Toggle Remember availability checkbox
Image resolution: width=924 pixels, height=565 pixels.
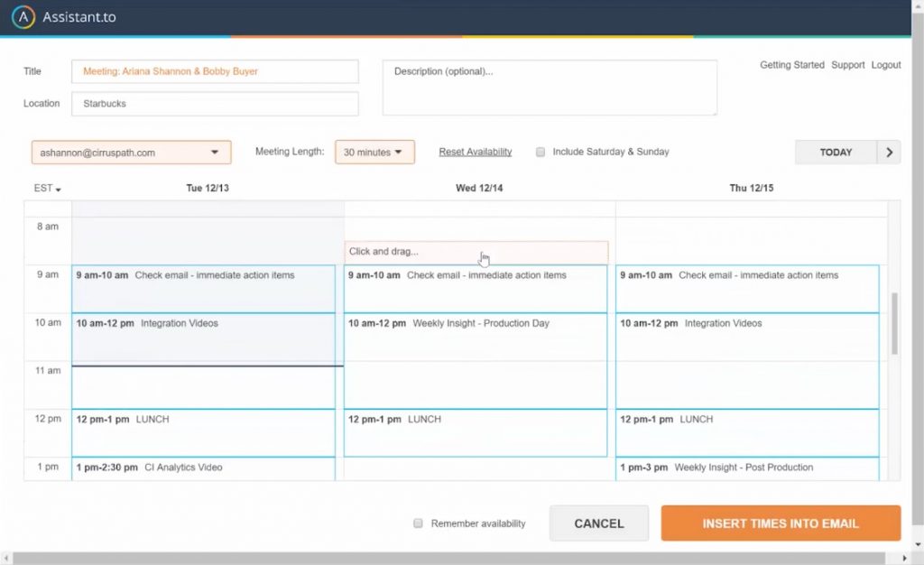click(418, 523)
